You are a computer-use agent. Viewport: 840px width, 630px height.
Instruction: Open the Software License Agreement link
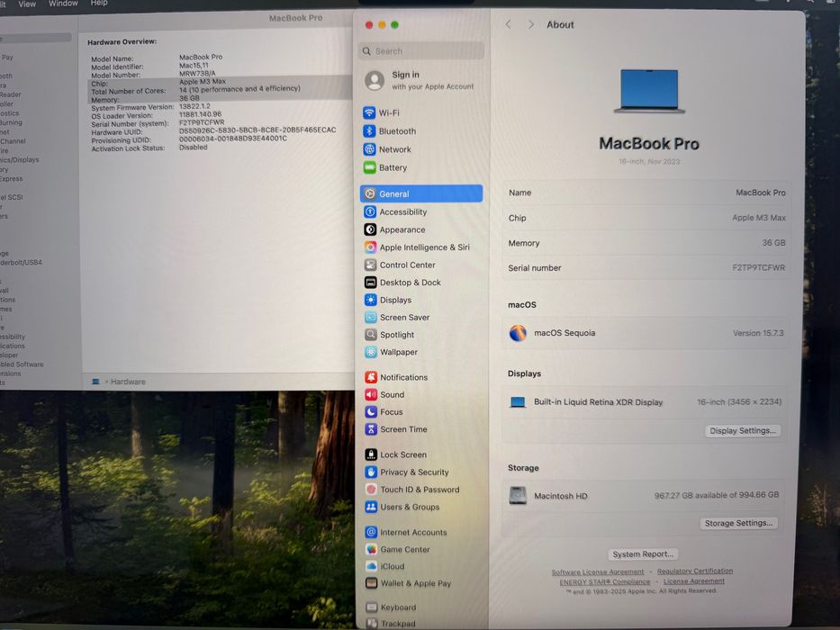tap(597, 571)
